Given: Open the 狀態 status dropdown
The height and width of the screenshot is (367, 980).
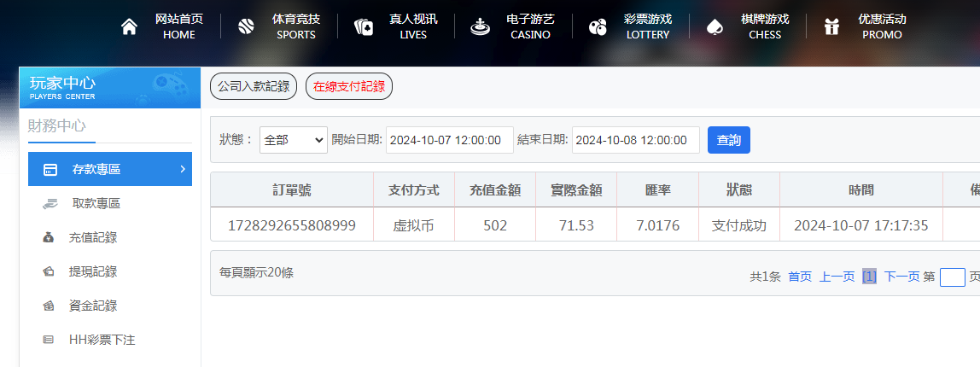Looking at the screenshot, I should pos(293,140).
